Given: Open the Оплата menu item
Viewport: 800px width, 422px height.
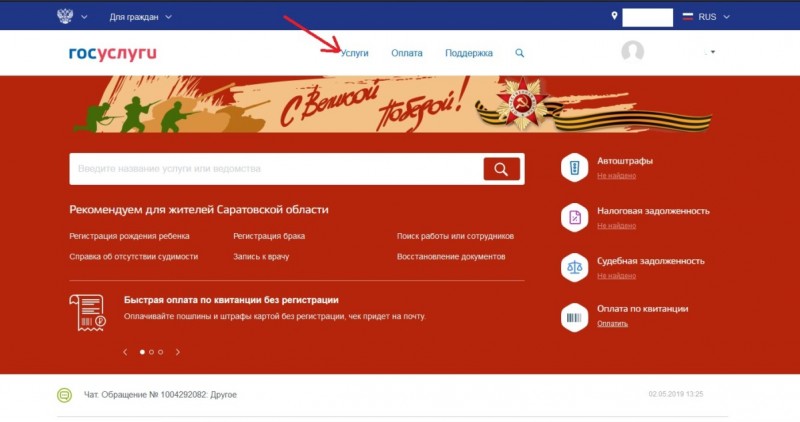Looking at the screenshot, I should point(407,53).
